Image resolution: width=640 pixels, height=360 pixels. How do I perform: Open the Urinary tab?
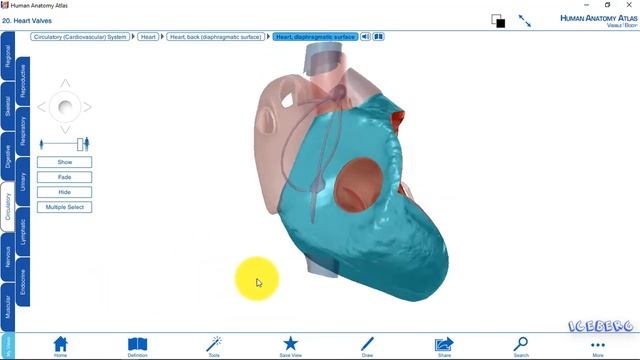tap(23, 181)
